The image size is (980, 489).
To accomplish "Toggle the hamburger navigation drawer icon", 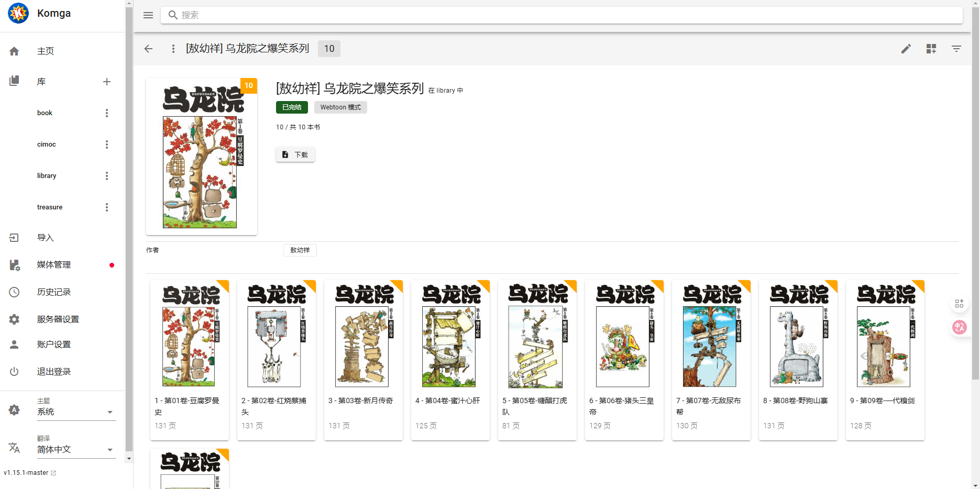I will [148, 15].
